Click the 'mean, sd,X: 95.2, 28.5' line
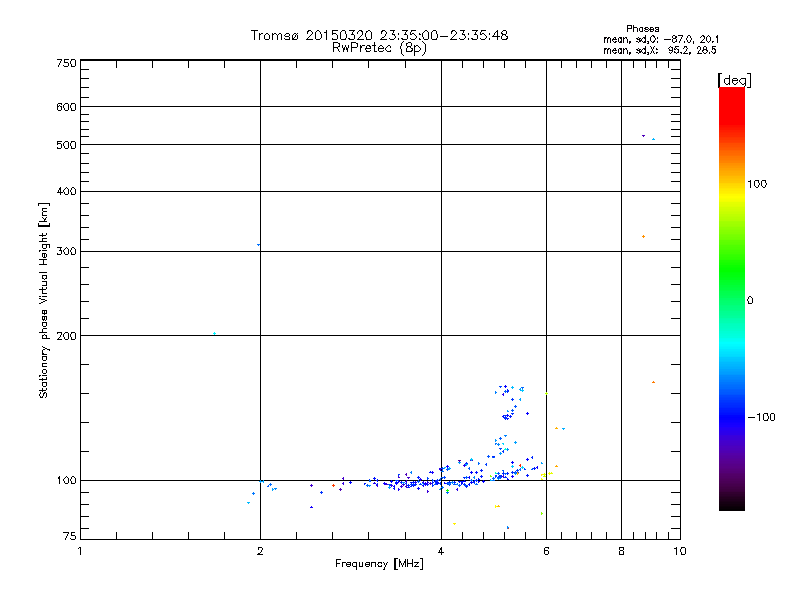This screenshot has width=800, height=600. click(x=660, y=50)
